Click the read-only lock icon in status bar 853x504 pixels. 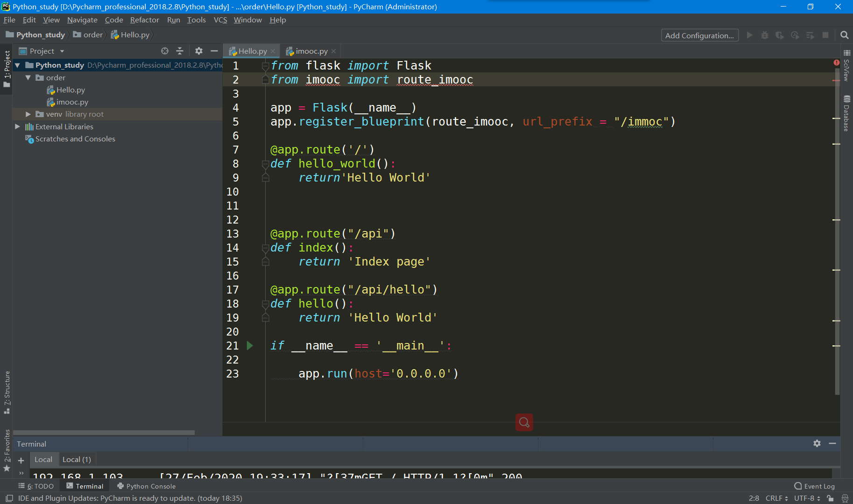[830, 498]
